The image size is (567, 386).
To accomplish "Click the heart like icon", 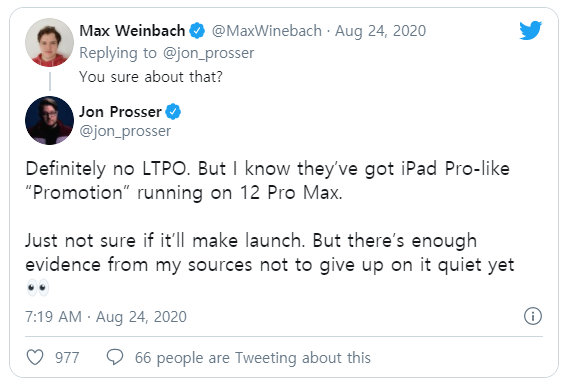I will pos(35,357).
